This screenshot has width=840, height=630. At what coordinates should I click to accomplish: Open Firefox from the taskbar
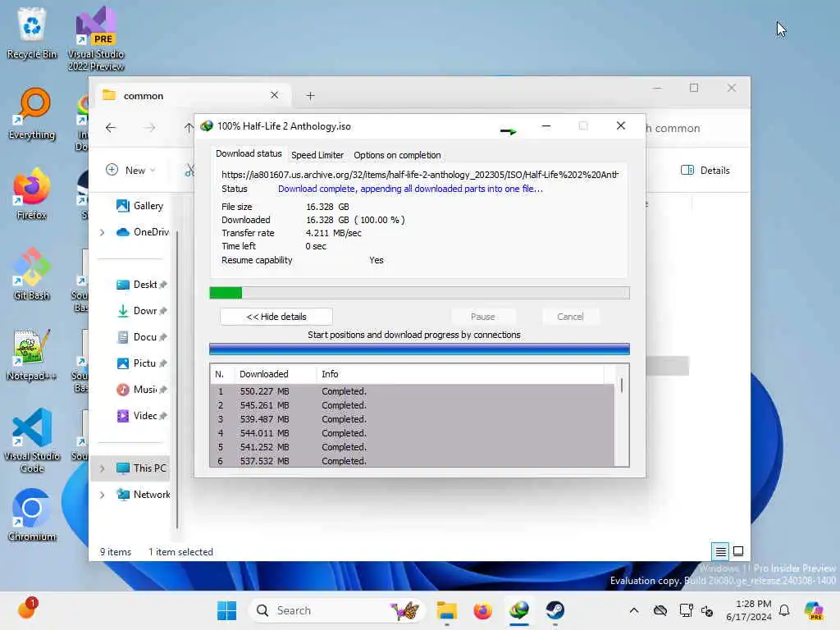click(x=482, y=610)
